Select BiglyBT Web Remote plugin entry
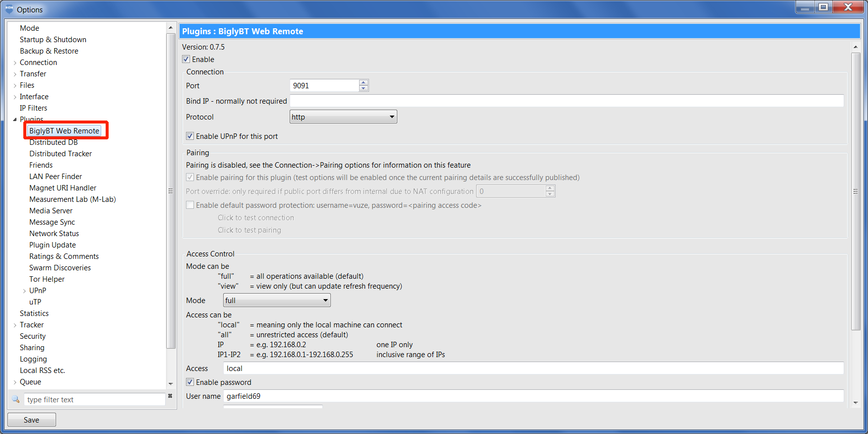This screenshot has height=434, width=868. 64,131
